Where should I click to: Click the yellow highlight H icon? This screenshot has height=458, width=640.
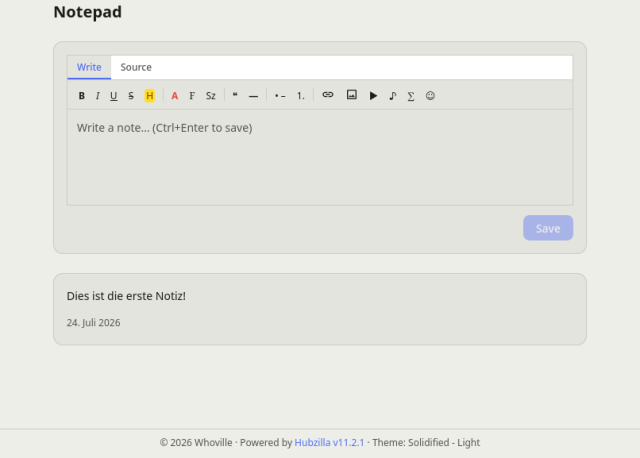tap(150, 96)
